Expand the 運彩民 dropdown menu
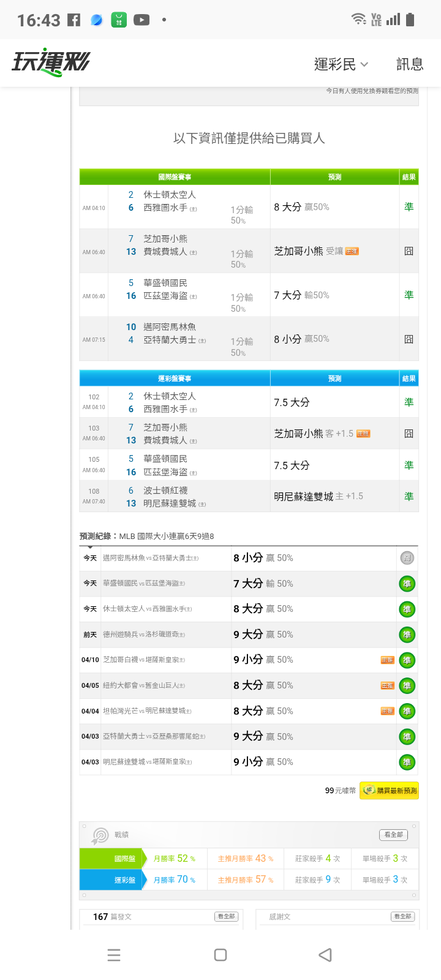Screen dimensions: 441x980 [x=341, y=64]
